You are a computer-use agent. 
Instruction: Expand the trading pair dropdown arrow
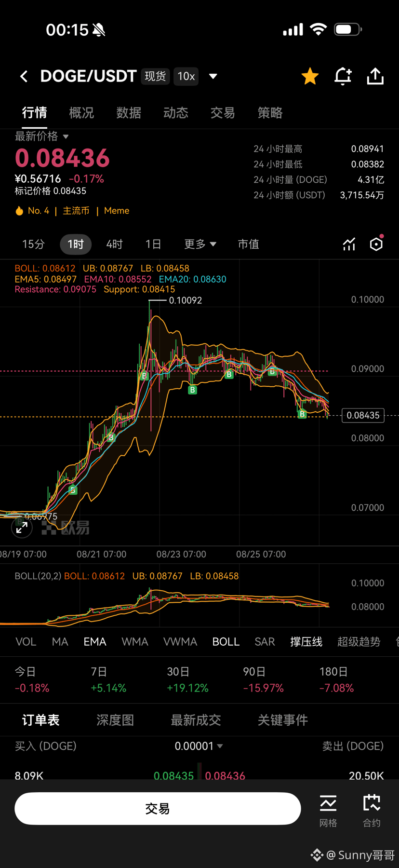213,76
